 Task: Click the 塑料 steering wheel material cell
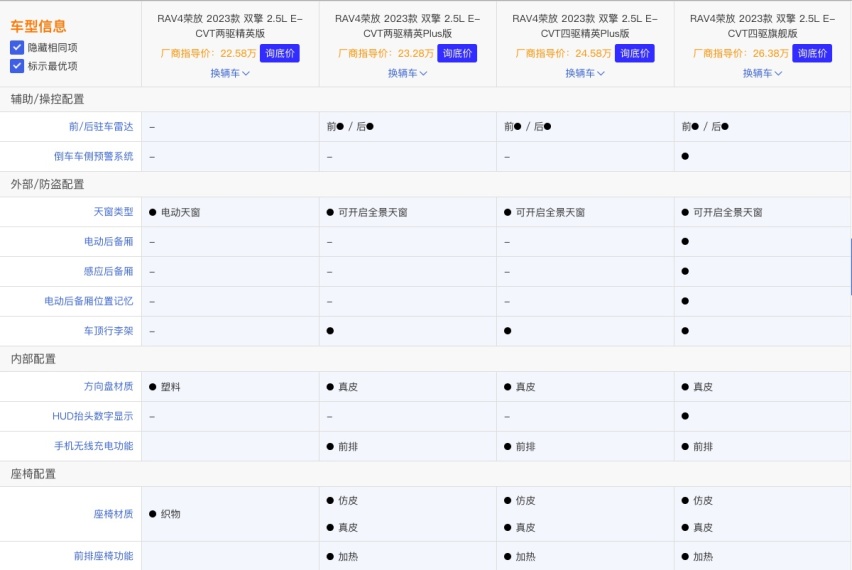click(x=171, y=387)
